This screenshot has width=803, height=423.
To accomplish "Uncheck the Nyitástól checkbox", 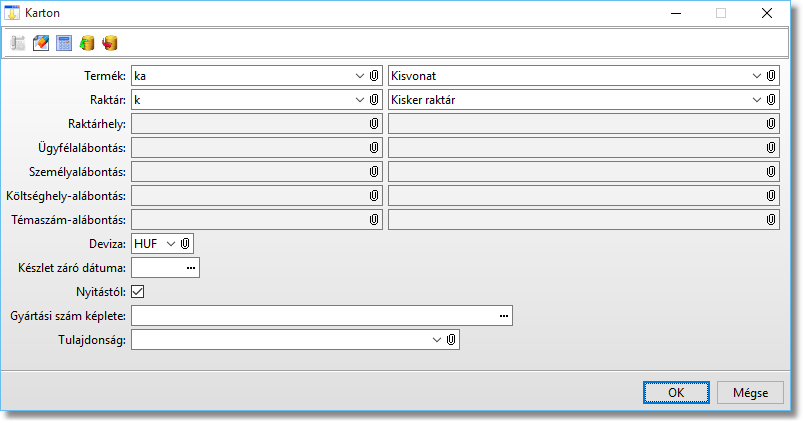I will click(138, 292).
